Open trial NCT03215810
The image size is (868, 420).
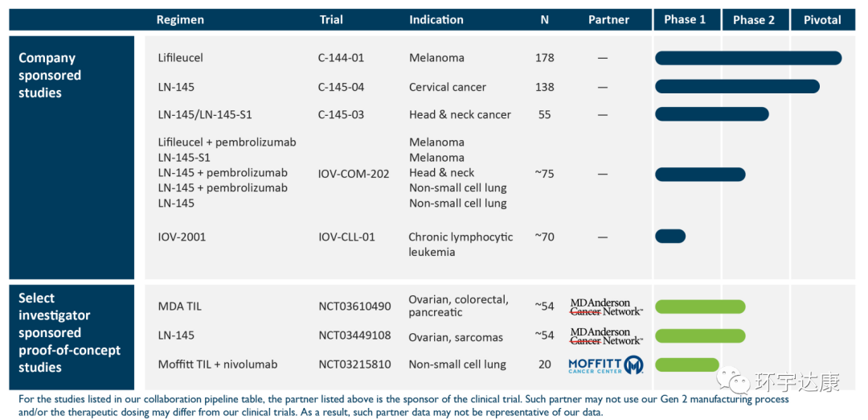click(x=354, y=364)
